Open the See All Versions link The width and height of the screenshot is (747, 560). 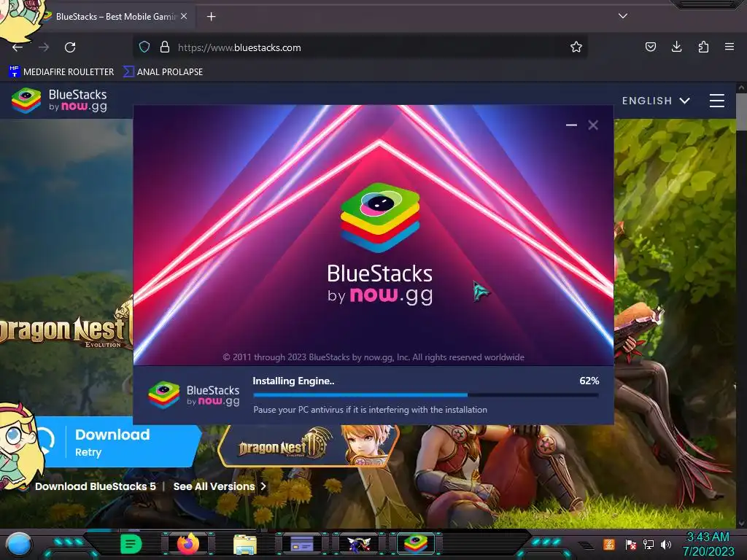click(x=219, y=486)
